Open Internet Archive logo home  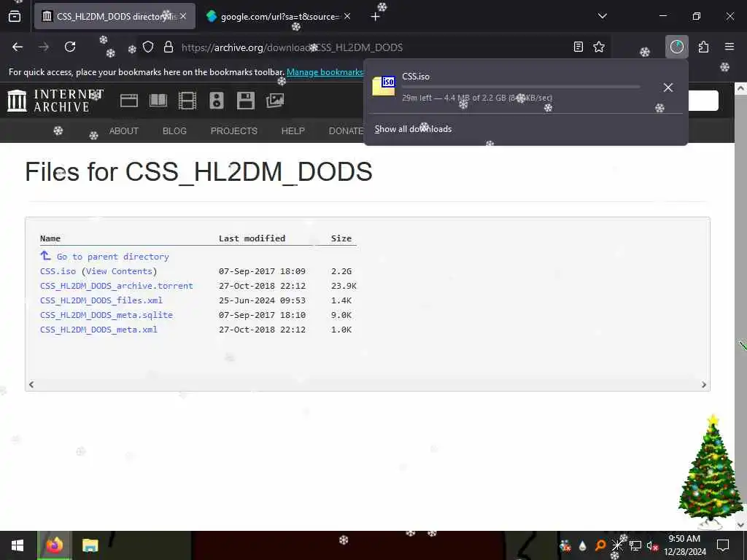pos(55,101)
